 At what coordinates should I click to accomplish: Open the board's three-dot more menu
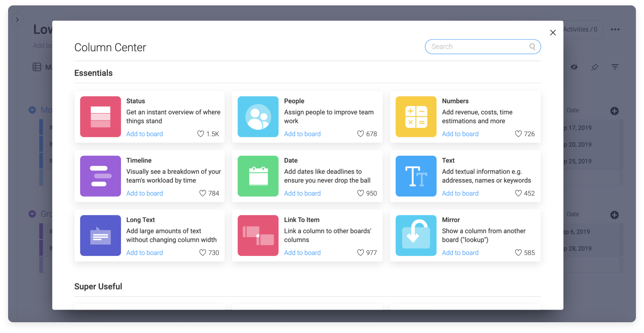tap(615, 30)
